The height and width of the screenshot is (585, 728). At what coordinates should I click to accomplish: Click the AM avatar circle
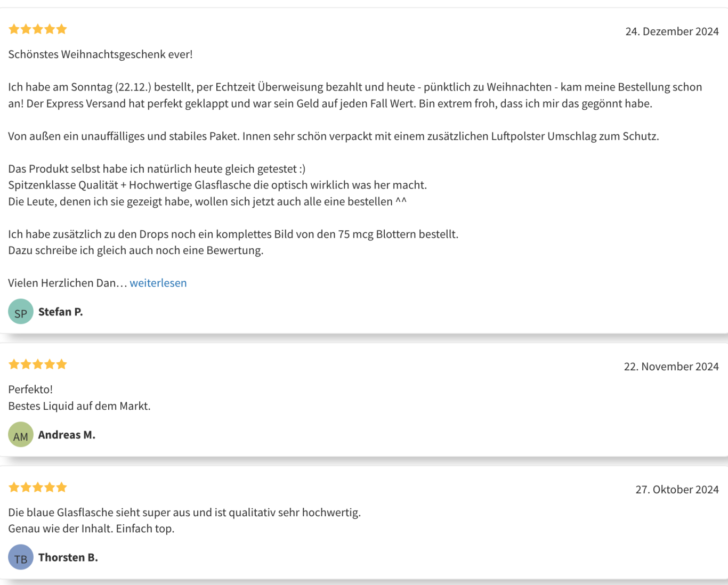coord(21,435)
